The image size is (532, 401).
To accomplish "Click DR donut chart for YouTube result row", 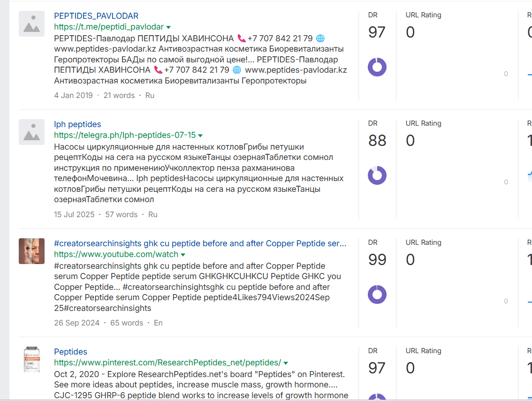I will (377, 294).
